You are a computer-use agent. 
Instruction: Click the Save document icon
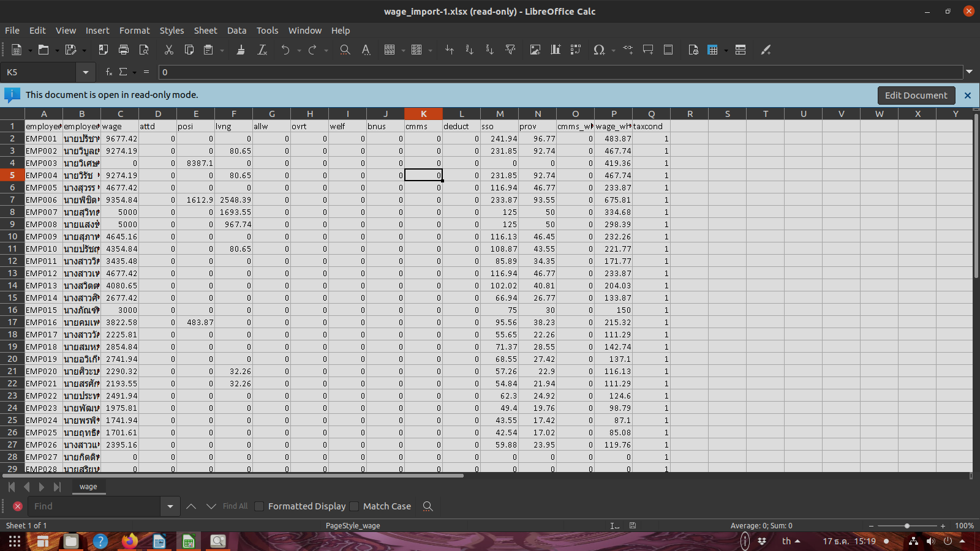[71, 50]
